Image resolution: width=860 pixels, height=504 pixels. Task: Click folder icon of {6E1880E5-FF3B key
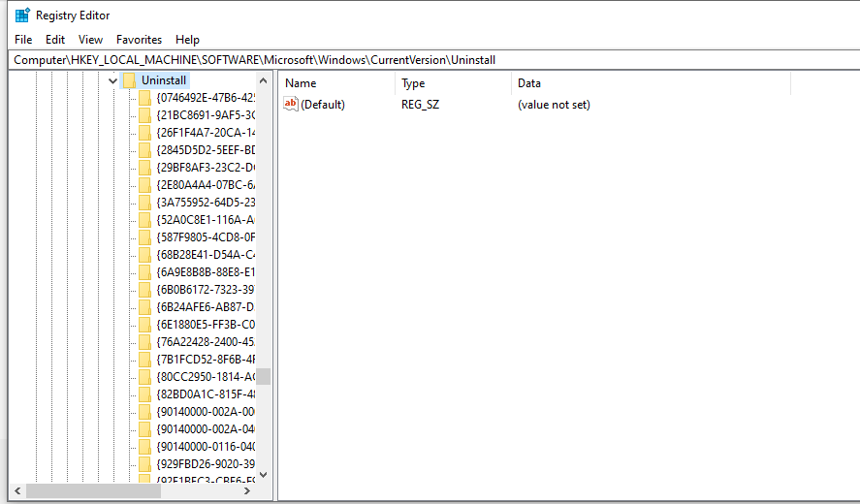[x=144, y=325]
